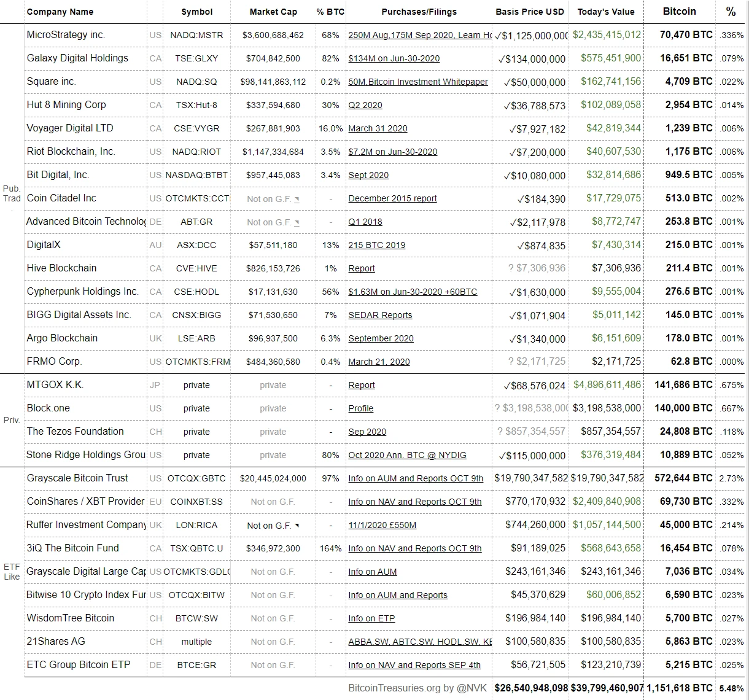749x700 pixels.
Task: Open Square's Bitcoin Investment Whitepaper link
Action: coord(418,82)
